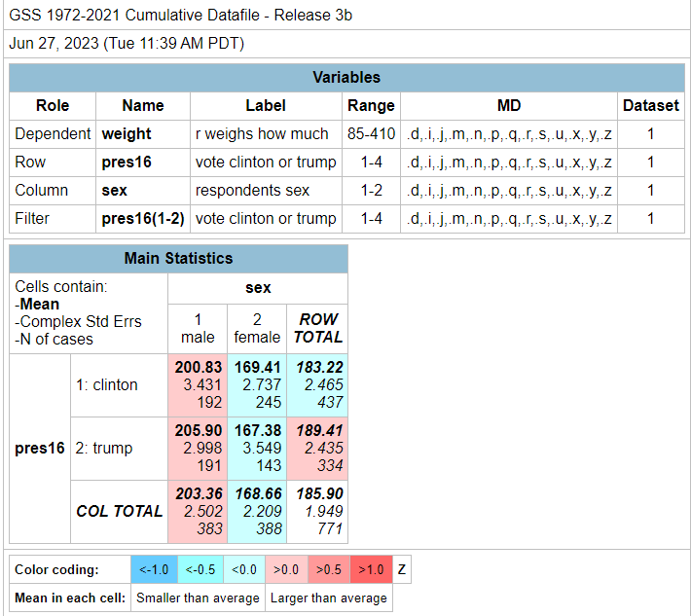The image size is (691, 616).
Task: Click the 'weight' variable name
Action: coord(127,134)
